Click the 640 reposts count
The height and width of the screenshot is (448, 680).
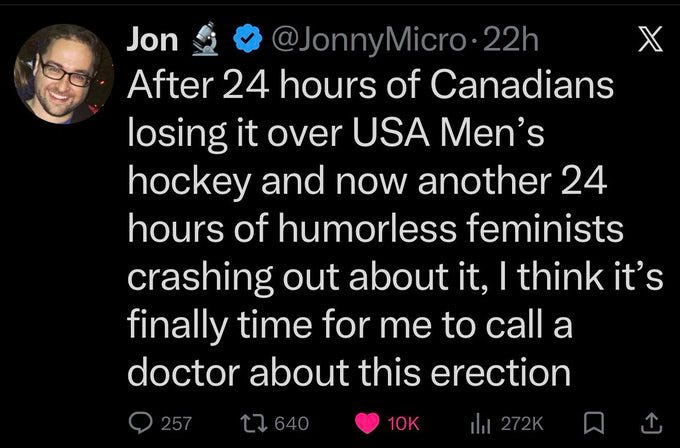292,424
